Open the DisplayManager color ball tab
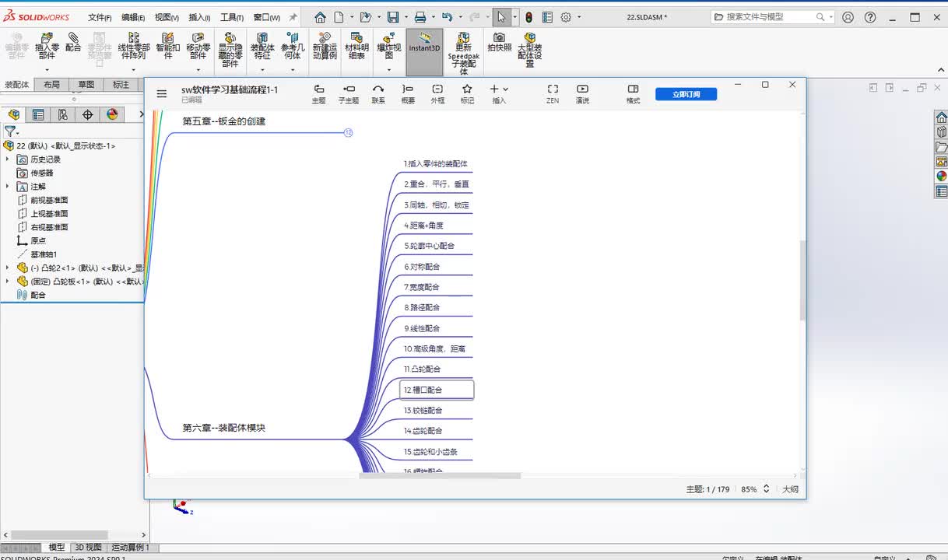948x560 pixels. 112,115
